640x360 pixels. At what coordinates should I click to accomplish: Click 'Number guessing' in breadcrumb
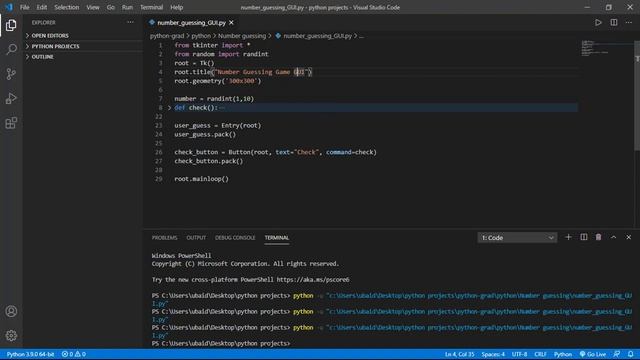(242, 36)
